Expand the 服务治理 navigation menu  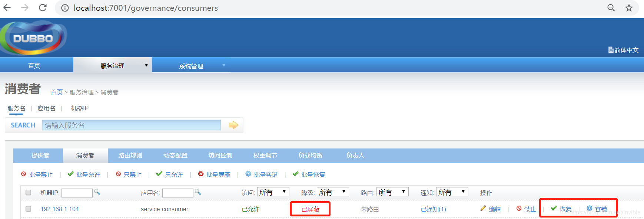pyautogui.click(x=113, y=66)
